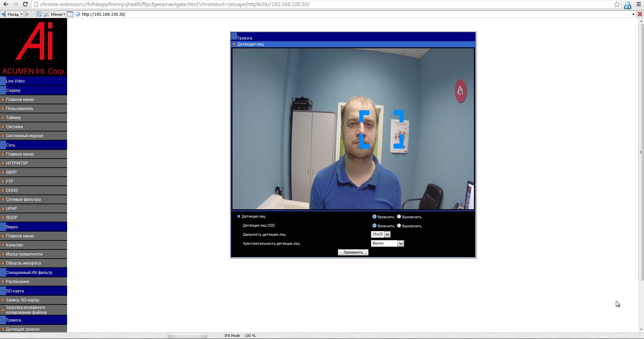This screenshot has width=644, height=339.
Task: Open the Системный журнал page
Action: click(34, 136)
